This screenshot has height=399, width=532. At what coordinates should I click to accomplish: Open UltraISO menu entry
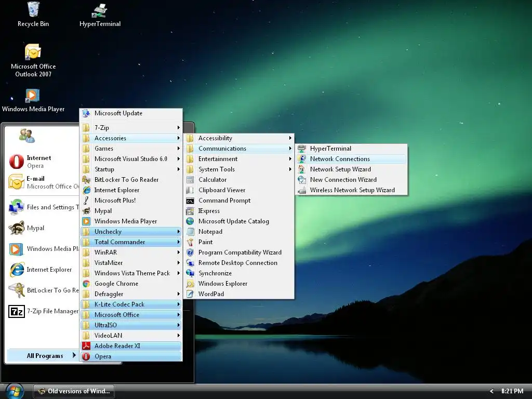(131, 325)
